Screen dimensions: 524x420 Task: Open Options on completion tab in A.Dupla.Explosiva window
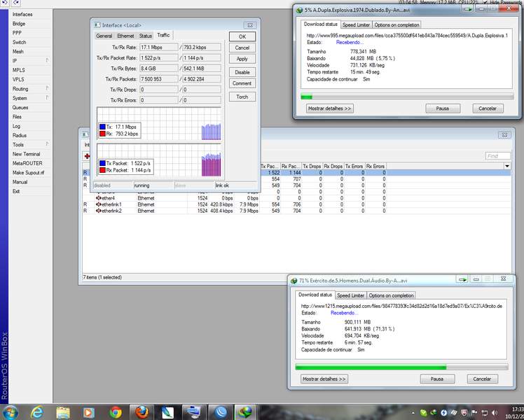click(397, 25)
